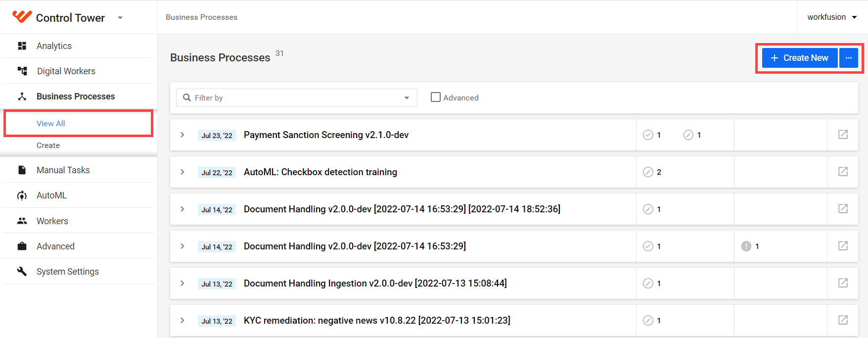
Task: Select the Digital Workers sidebar icon
Action: pos(22,71)
